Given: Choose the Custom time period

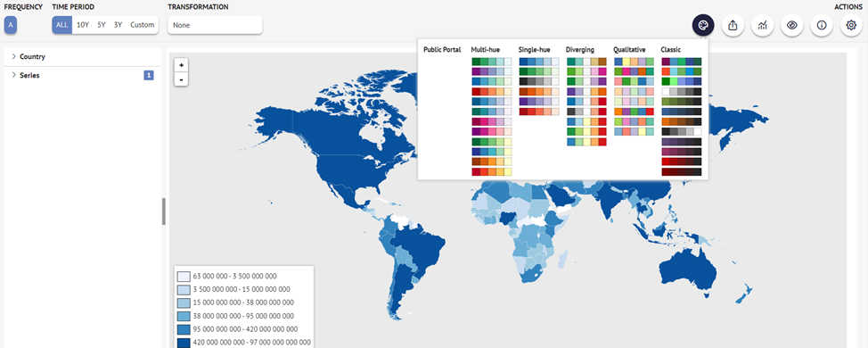Looking at the screenshot, I should tap(143, 25).
